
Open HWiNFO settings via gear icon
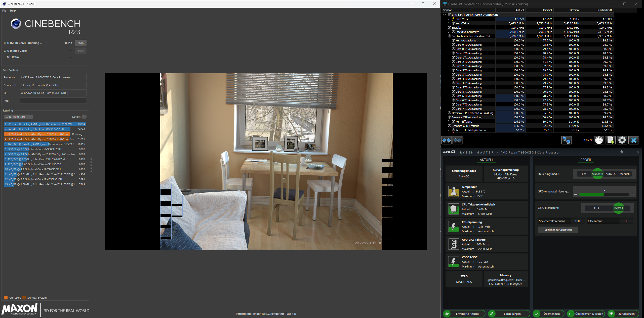tap(622, 140)
